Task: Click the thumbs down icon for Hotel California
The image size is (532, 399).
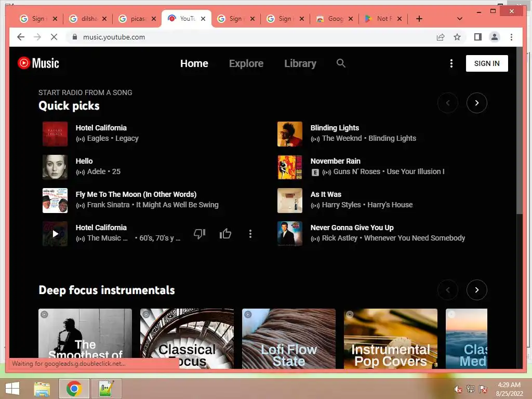Action: (199, 233)
